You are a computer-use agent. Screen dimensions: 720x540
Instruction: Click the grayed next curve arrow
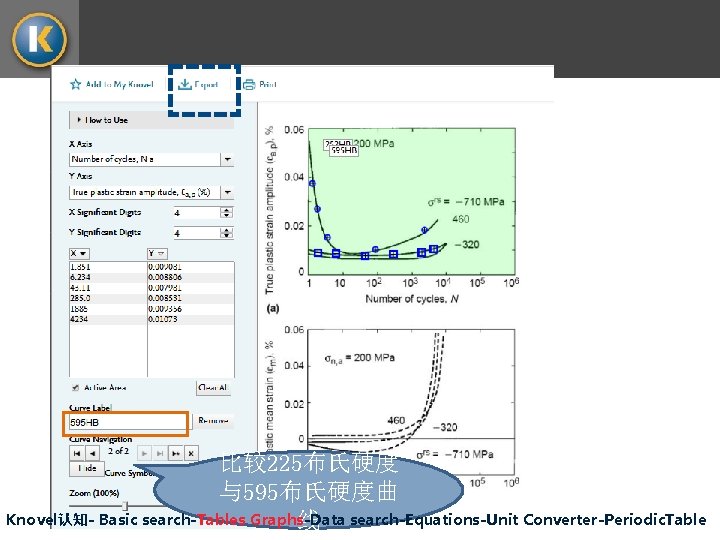pyautogui.click(x=144, y=454)
